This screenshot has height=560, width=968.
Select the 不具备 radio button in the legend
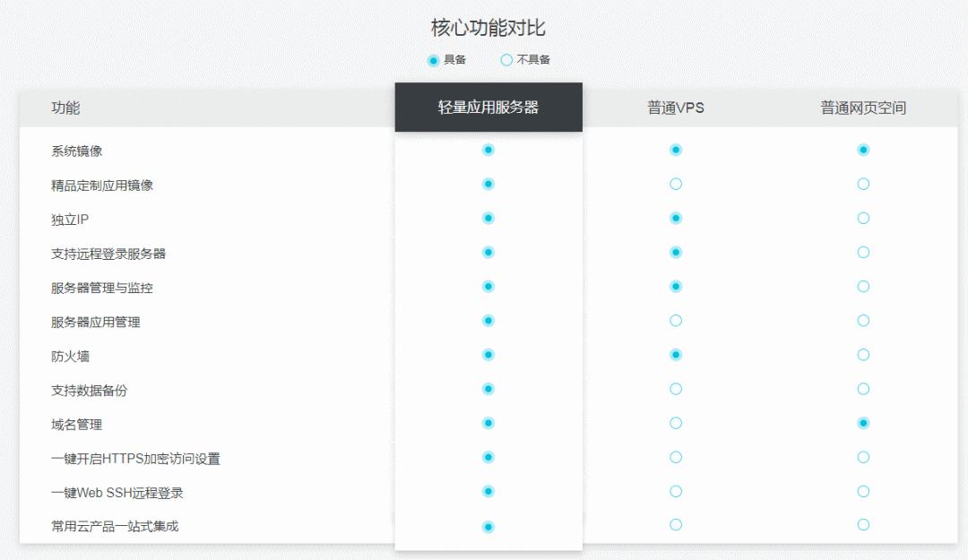point(503,60)
